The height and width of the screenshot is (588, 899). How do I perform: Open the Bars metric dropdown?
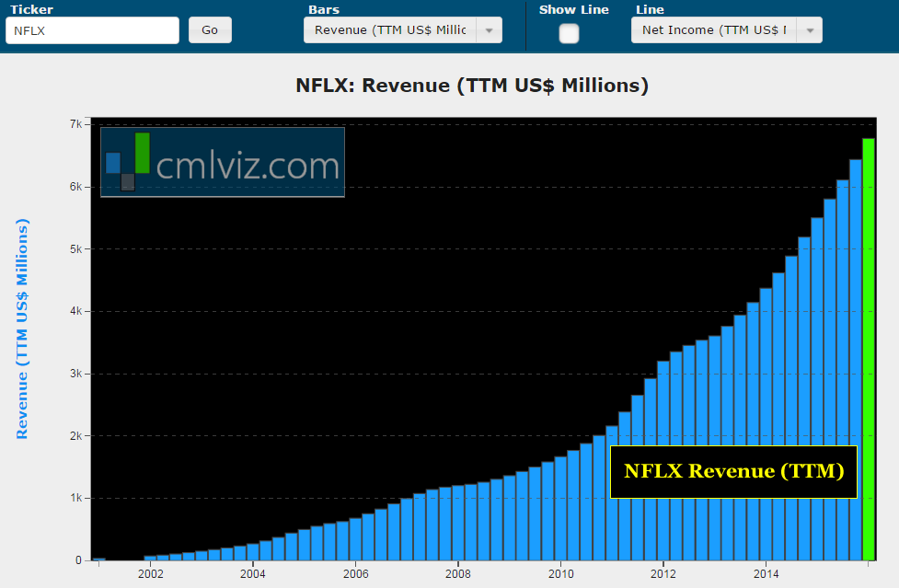tap(402, 30)
